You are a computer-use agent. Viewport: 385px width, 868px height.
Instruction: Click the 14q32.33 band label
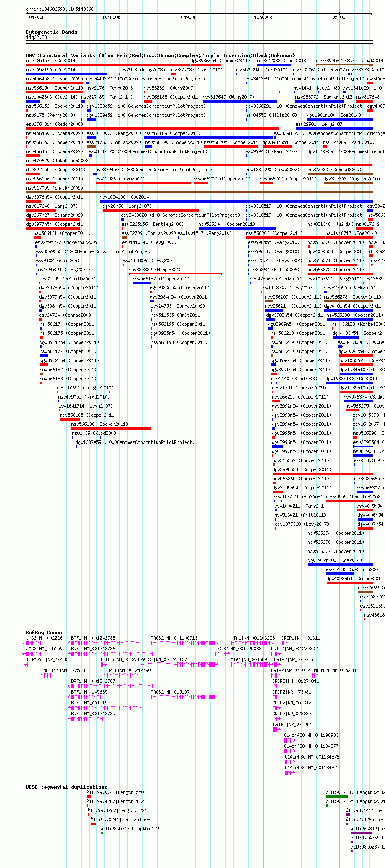coord(36,38)
